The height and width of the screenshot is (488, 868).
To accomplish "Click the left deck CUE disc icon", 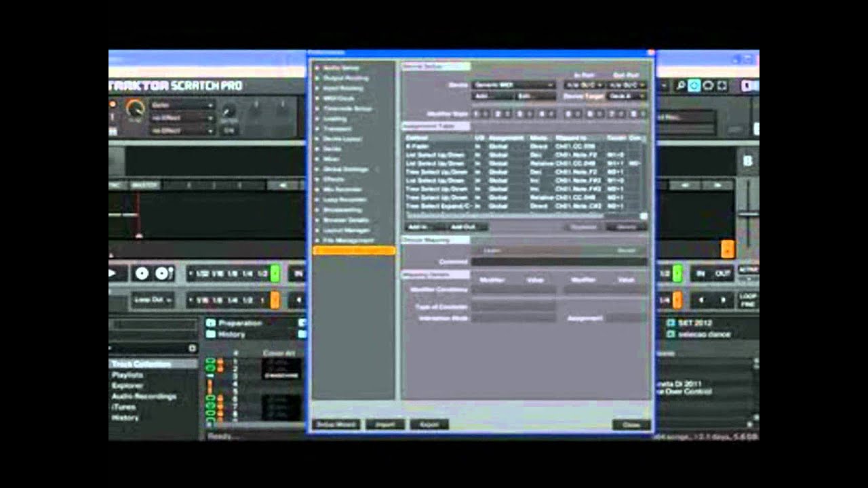I will 142,273.
